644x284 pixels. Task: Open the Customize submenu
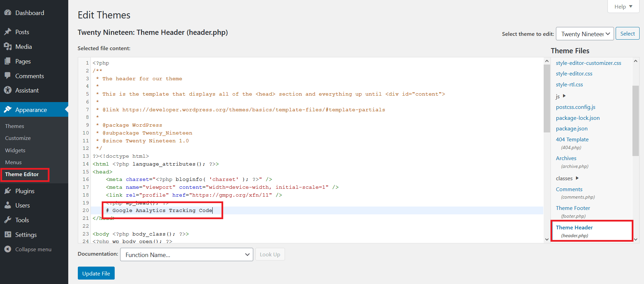click(18, 138)
